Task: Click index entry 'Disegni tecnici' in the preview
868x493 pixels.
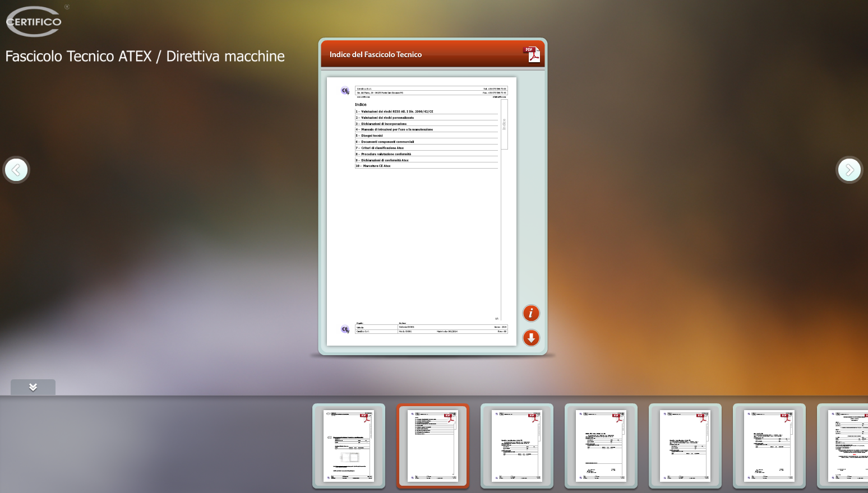Action: [372, 136]
